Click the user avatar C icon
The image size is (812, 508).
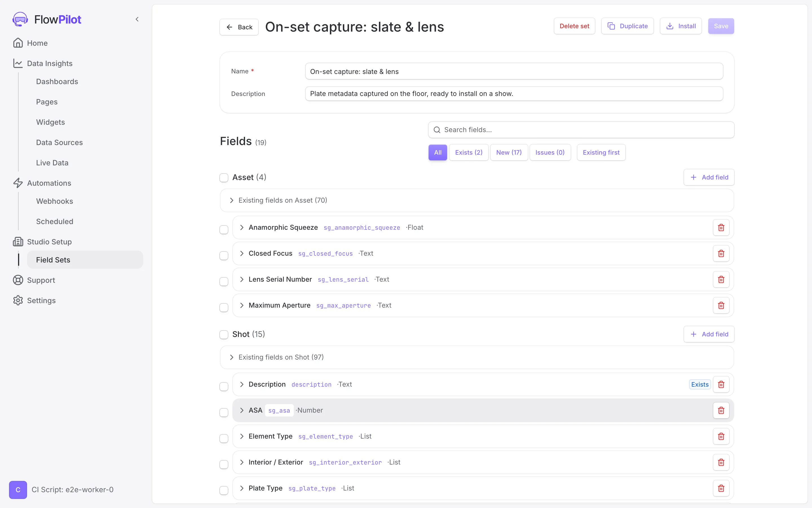18,490
